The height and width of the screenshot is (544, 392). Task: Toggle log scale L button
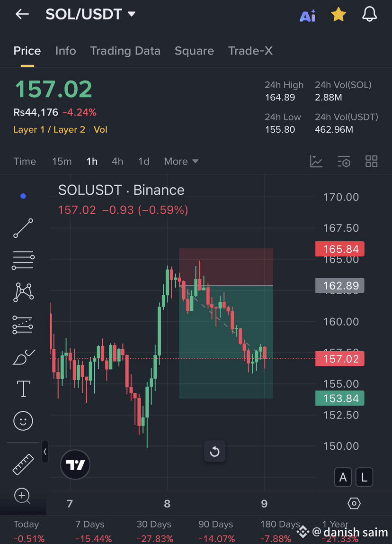(x=364, y=477)
